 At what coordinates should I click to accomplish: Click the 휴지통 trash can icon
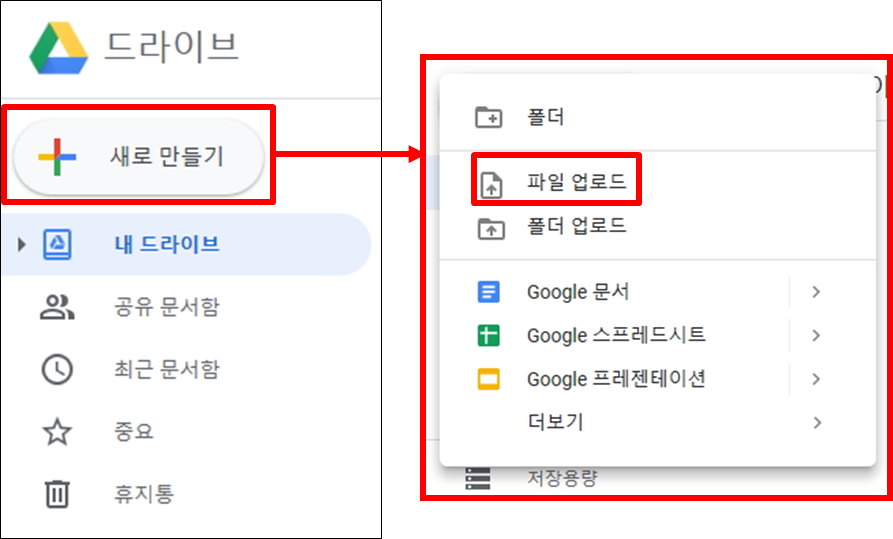(57, 493)
